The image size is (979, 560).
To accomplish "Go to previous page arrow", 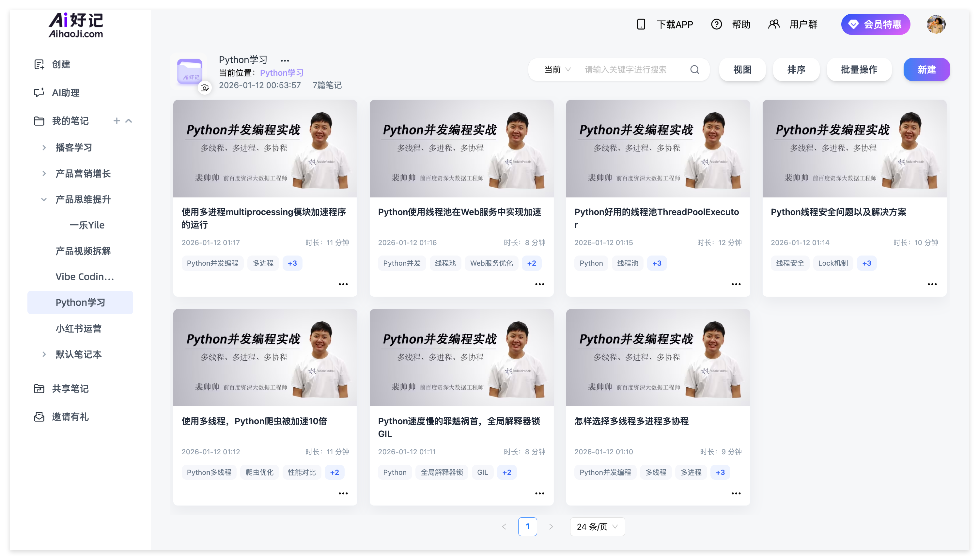I will (504, 526).
